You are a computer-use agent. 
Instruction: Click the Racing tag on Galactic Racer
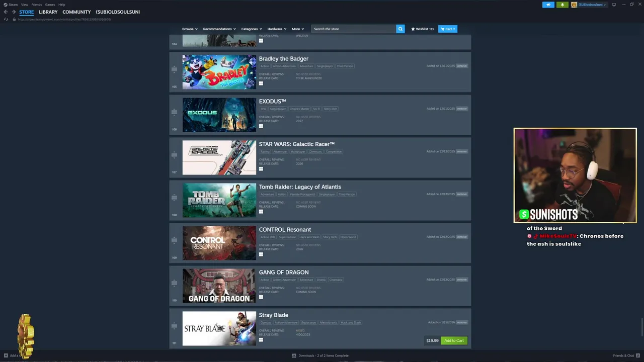[x=265, y=151]
